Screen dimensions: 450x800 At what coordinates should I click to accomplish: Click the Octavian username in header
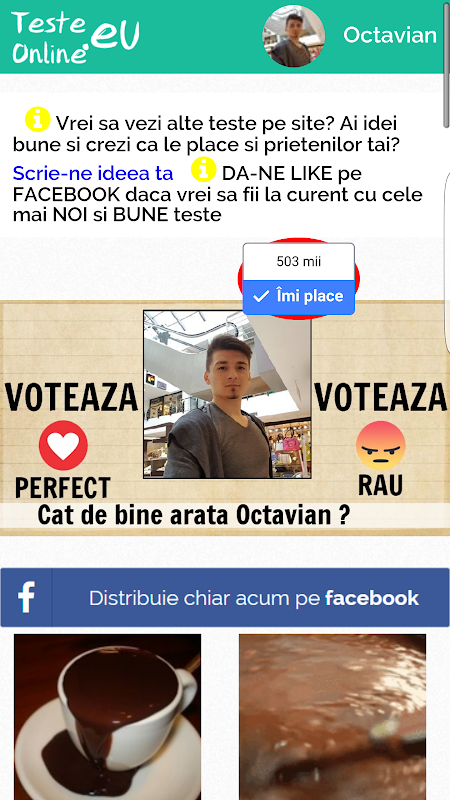pos(390,35)
